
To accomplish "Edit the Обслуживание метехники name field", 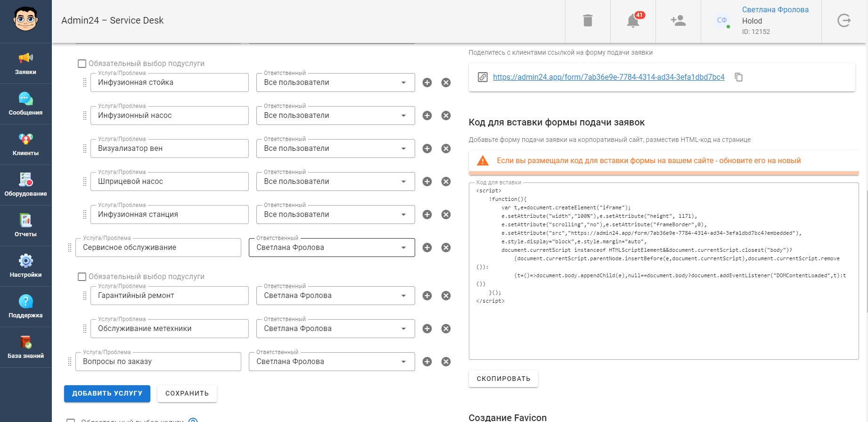I will (x=170, y=329).
